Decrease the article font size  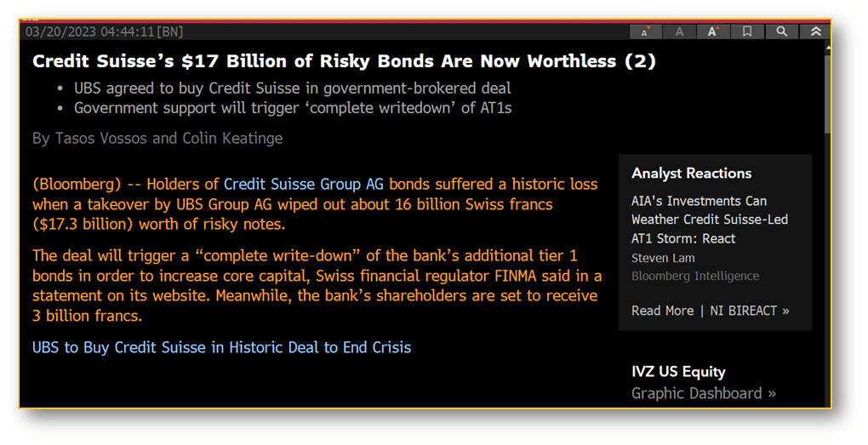pos(645,32)
